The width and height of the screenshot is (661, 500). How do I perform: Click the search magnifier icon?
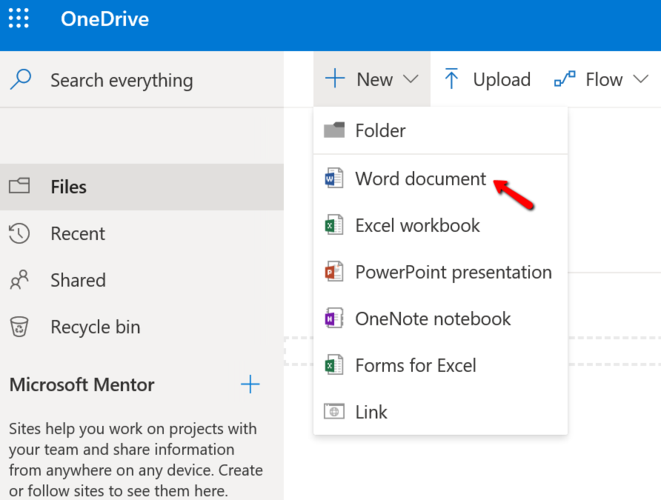point(20,79)
